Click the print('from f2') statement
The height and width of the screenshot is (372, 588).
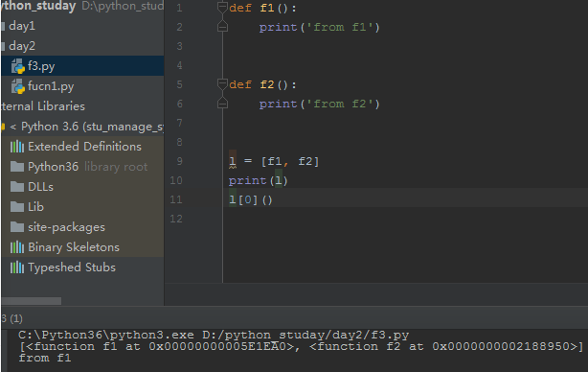pyautogui.click(x=319, y=104)
